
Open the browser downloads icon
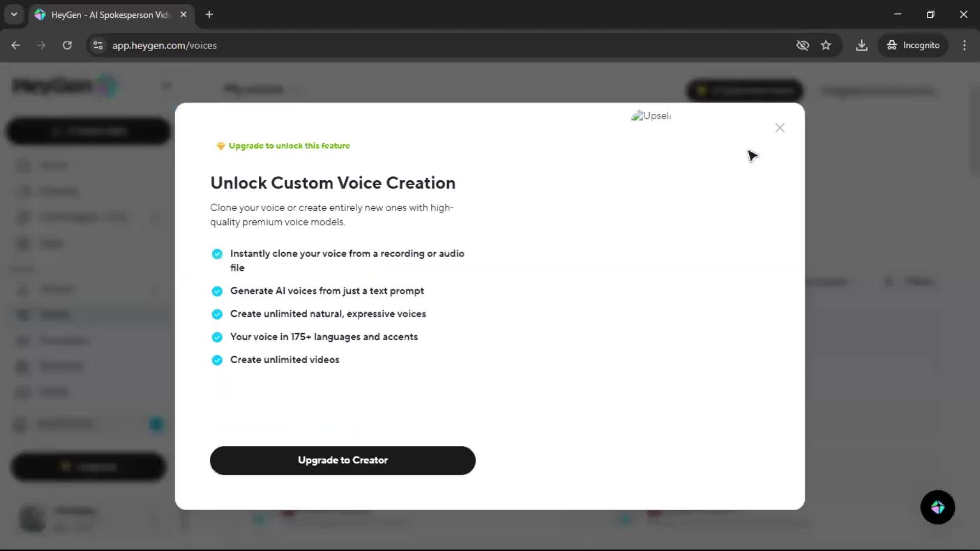[x=862, y=45]
